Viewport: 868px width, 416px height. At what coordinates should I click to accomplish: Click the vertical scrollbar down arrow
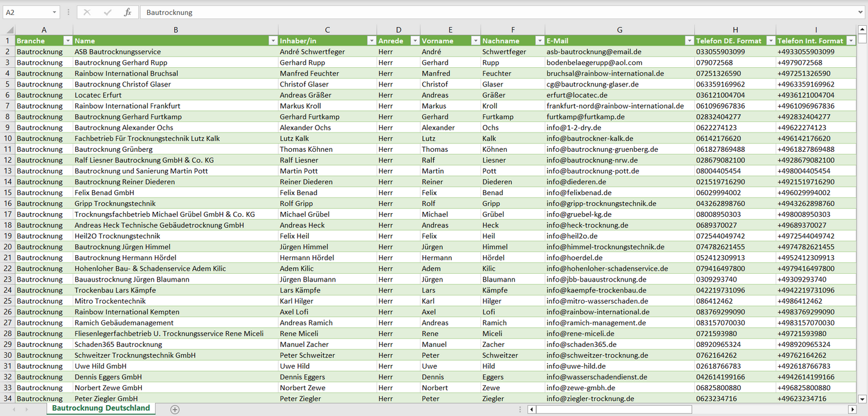(862, 398)
